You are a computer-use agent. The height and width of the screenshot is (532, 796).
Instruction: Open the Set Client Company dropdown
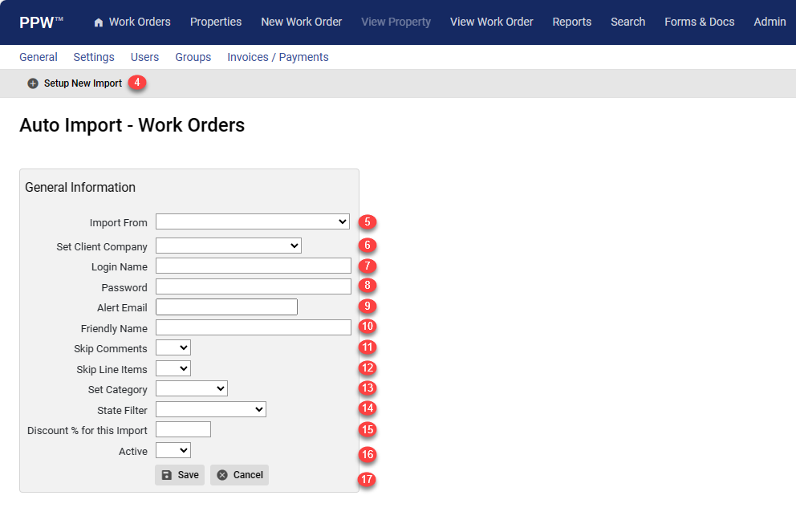[229, 246]
